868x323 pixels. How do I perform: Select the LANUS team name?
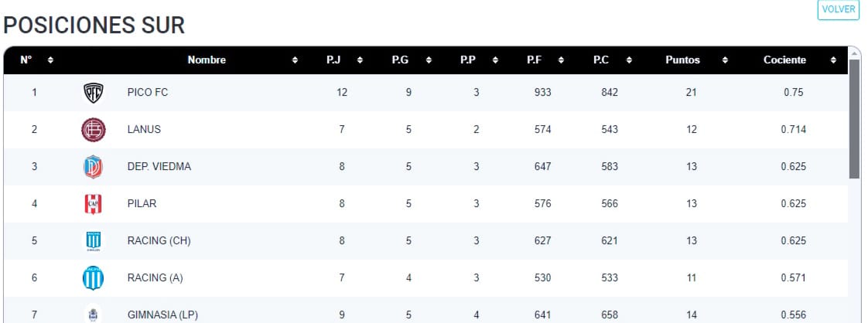tap(144, 130)
